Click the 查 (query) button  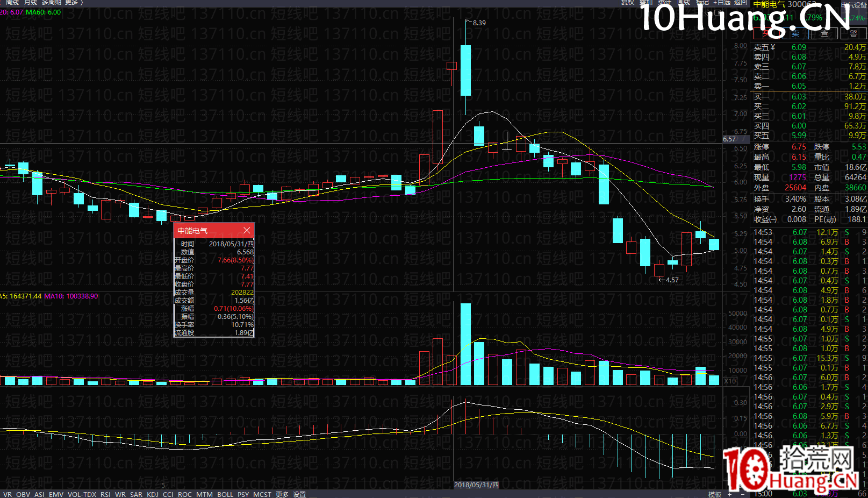click(824, 34)
